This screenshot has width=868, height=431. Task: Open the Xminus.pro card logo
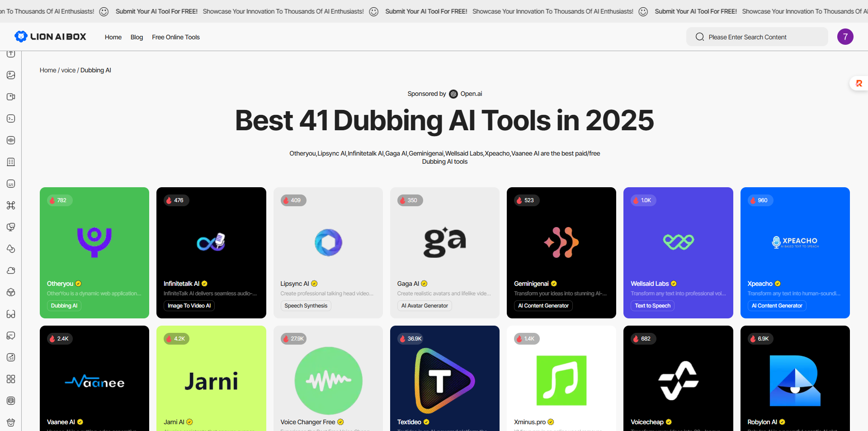coord(561,380)
